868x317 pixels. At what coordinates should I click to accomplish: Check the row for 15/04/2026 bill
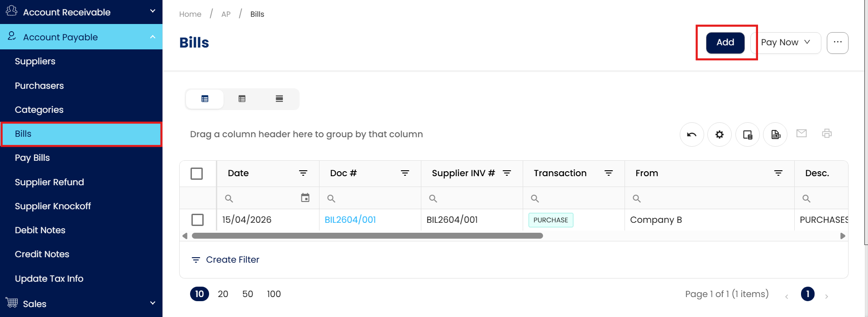[198, 220]
